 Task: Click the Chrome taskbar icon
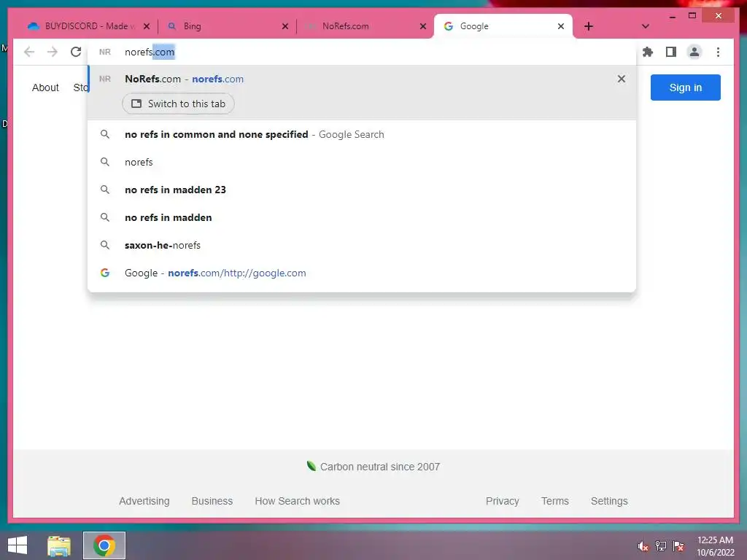104,545
